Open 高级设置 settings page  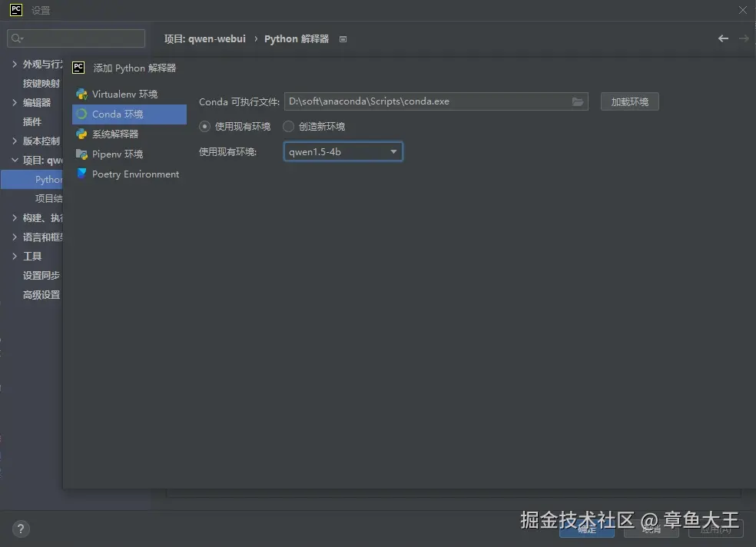(x=41, y=295)
